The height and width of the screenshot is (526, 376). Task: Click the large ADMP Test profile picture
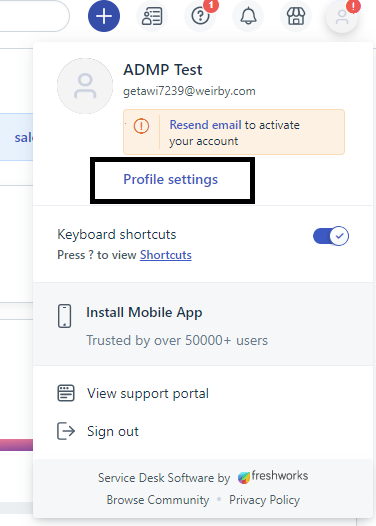point(85,86)
